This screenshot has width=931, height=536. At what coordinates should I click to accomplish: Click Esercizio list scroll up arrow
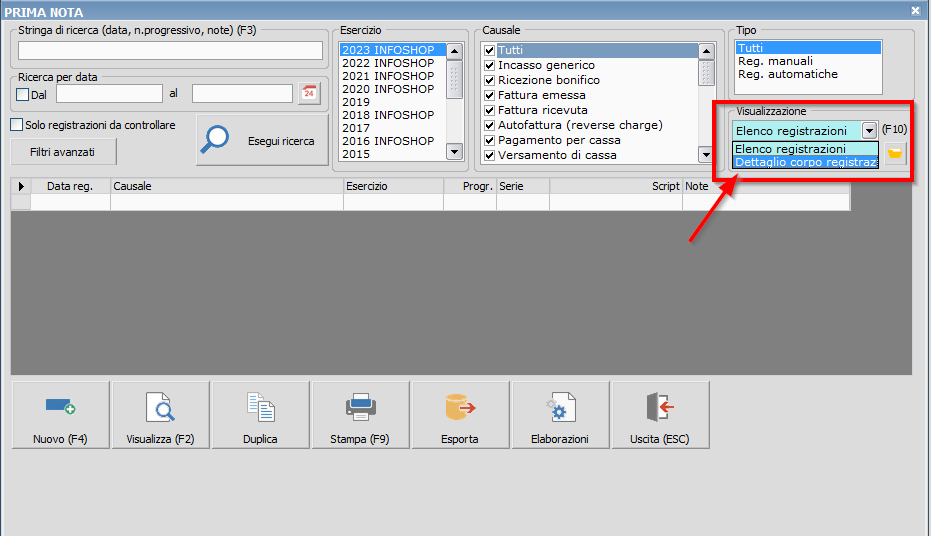454,51
